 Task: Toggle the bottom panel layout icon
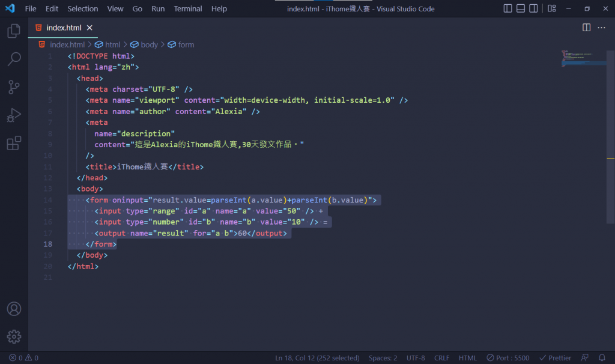tap(521, 8)
